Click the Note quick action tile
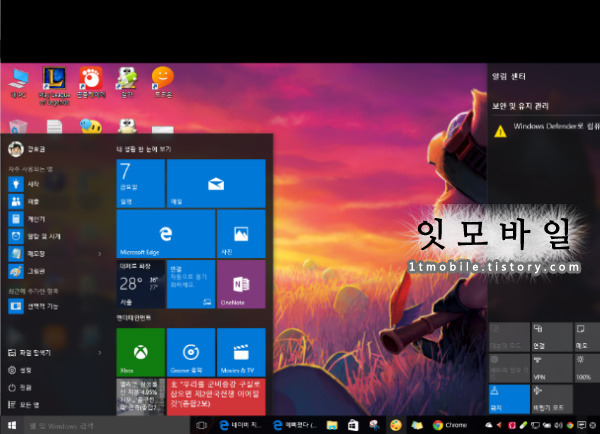Image resolution: width=600 pixels, height=434 pixels. [587, 337]
